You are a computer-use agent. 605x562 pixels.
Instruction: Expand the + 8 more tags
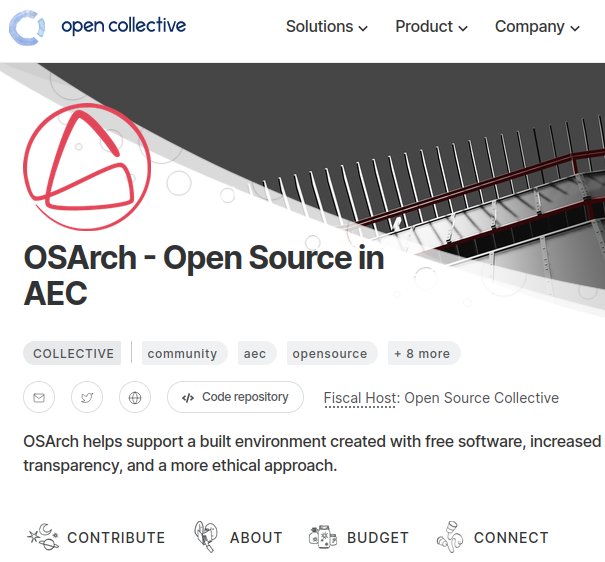pyautogui.click(x=424, y=353)
